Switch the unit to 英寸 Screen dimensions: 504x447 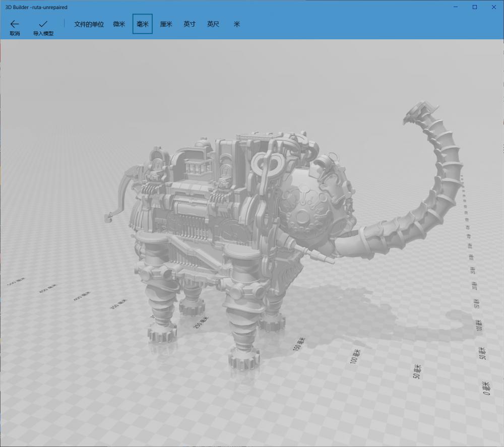pyautogui.click(x=190, y=24)
